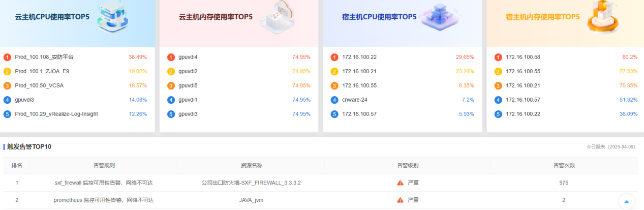Click the 宿主机CPU使用率TOP5 title
The height and width of the screenshot is (210, 644).
379,16
